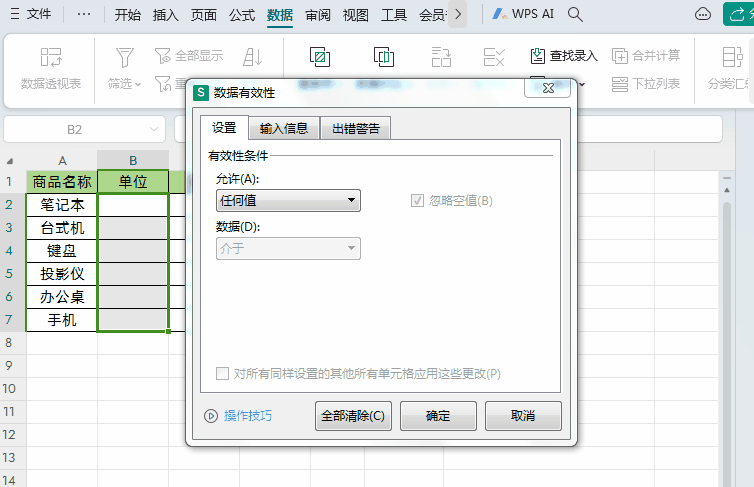Viewport: 754px width, 487px height.
Task: Switch to the 插入 ribbon tab
Action: (x=165, y=15)
